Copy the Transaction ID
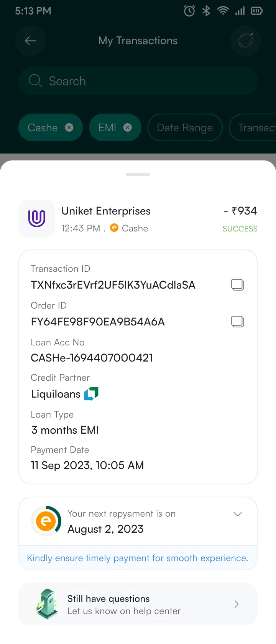Screen dimensions: 276x644 coord(238,285)
